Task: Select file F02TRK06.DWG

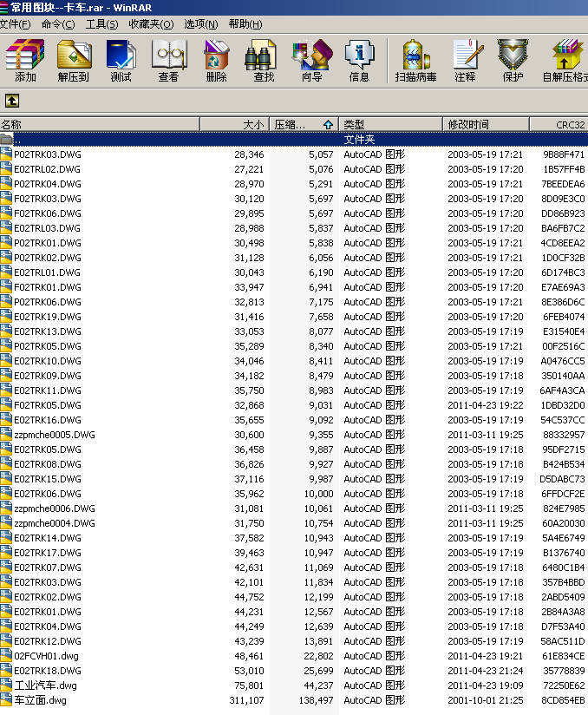Action: (48, 213)
